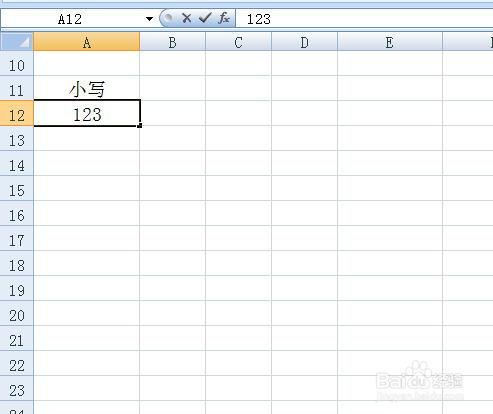The image size is (493, 414).
Task: Click the fill handle of cell A12
Action: (140, 126)
